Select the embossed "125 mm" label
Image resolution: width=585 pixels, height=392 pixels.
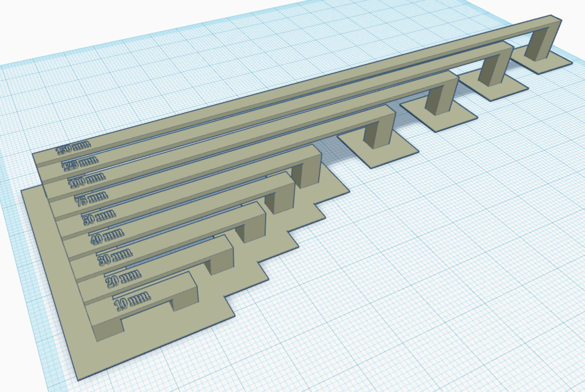[80, 164]
